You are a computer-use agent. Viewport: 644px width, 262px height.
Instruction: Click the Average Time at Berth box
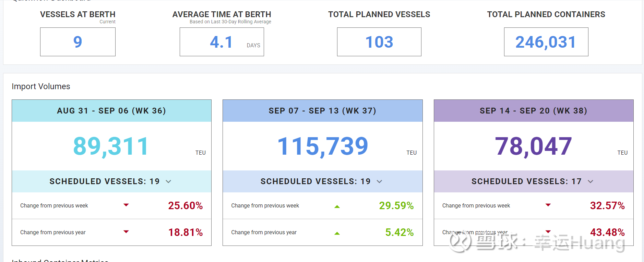(222, 42)
